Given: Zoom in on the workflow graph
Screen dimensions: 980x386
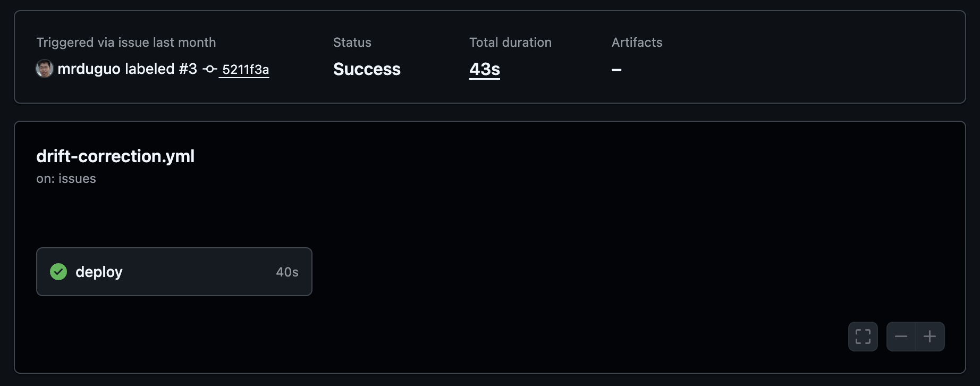Looking at the screenshot, I should pos(930,337).
